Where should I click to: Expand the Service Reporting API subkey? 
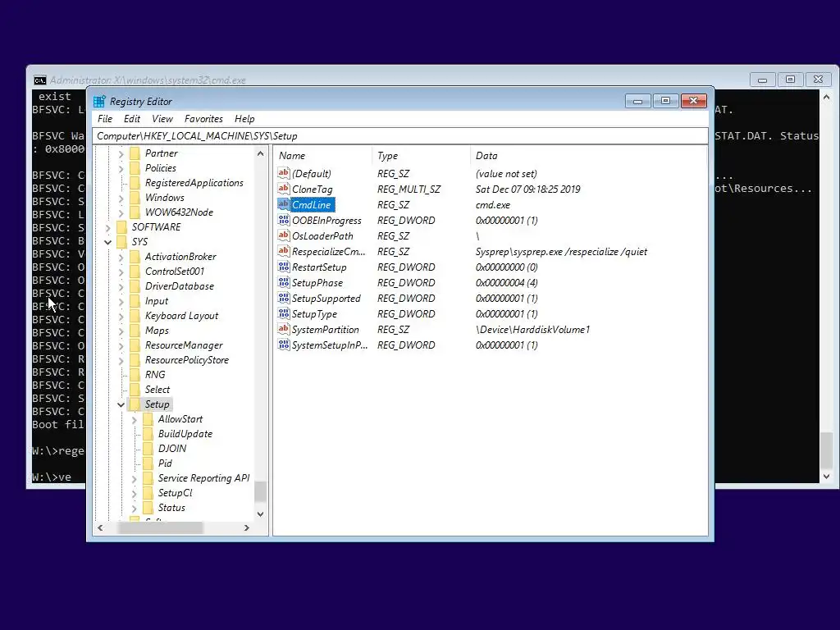click(134, 478)
